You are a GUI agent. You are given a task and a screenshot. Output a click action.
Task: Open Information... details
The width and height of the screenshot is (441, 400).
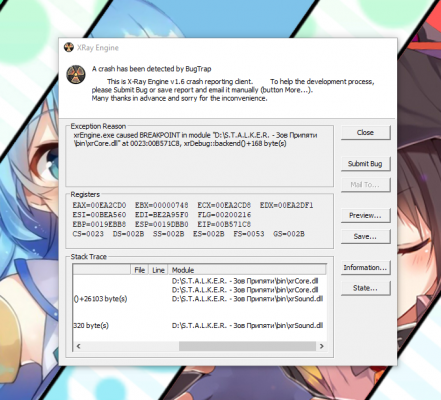(x=365, y=268)
